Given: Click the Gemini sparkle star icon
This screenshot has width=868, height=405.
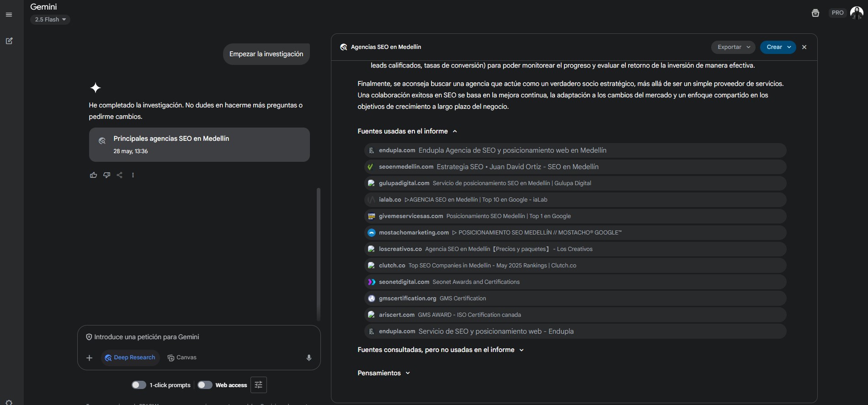Looking at the screenshot, I should click(95, 88).
